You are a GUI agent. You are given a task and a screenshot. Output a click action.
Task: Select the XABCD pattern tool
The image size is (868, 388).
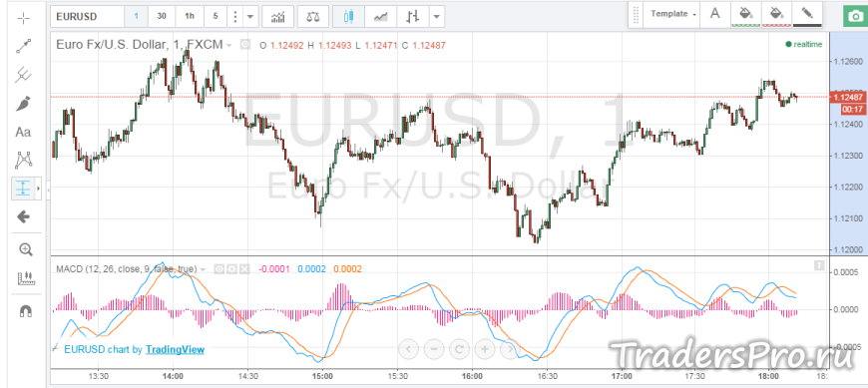[x=23, y=160]
